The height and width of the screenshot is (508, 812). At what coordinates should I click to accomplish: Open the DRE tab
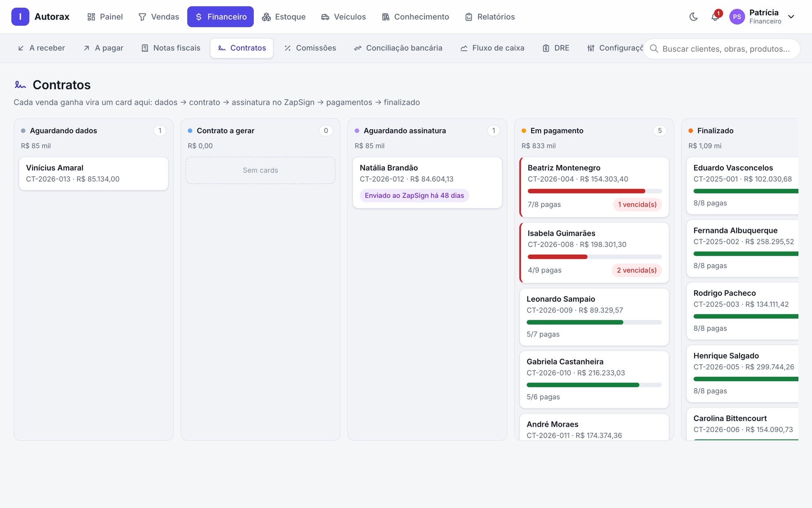point(556,48)
